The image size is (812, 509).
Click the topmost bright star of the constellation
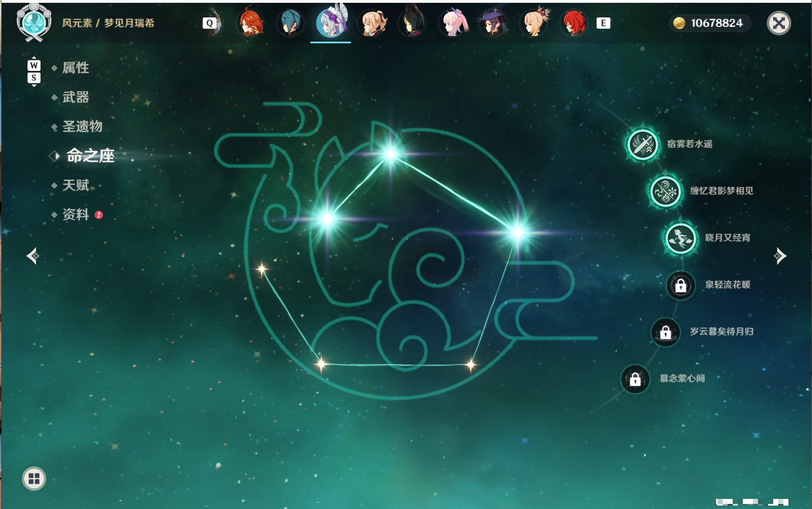point(390,152)
